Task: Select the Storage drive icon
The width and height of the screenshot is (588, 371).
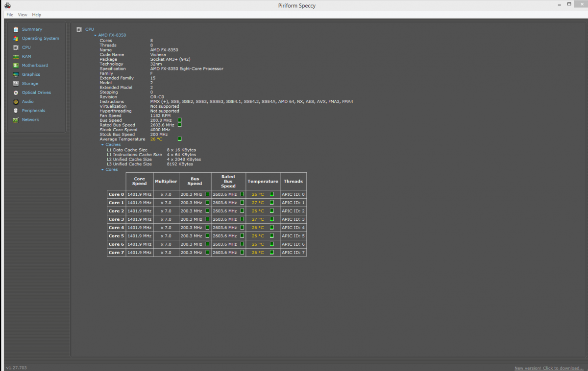Action: 16,84
